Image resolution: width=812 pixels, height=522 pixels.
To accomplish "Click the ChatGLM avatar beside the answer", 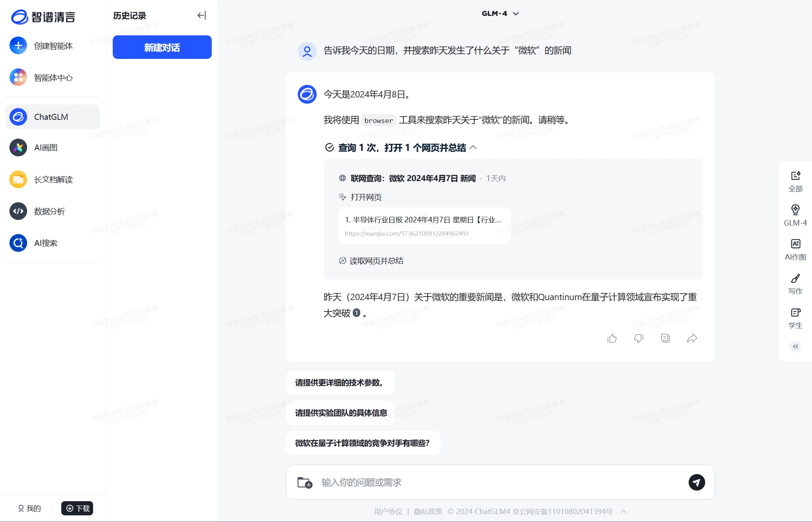I will (x=307, y=94).
